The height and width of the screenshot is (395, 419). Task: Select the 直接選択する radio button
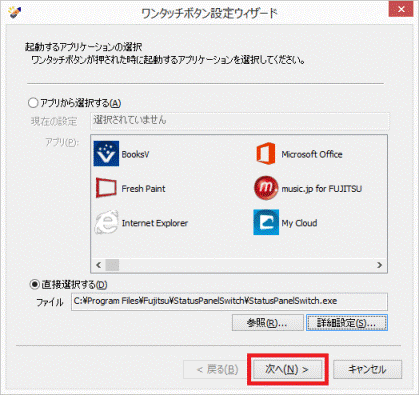pos(34,284)
